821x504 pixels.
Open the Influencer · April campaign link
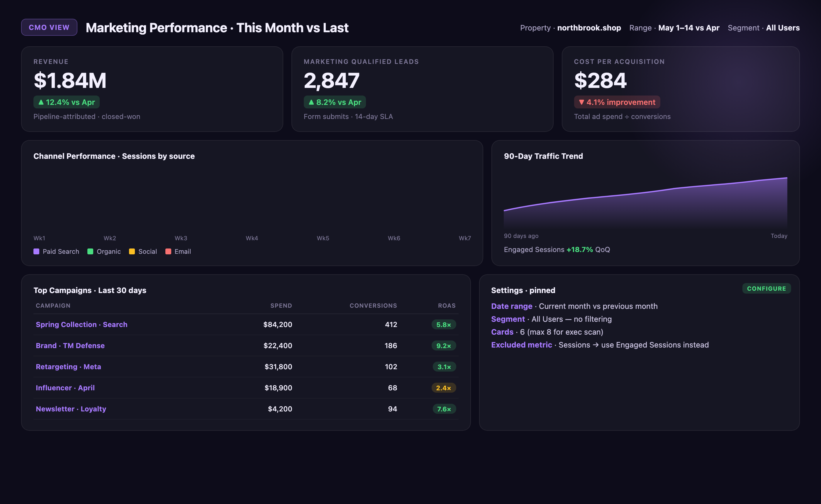pos(65,388)
